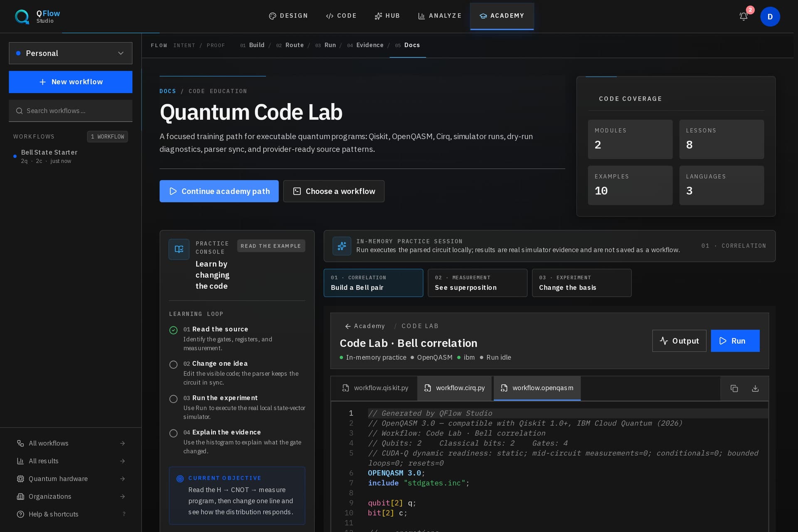Viewport: 798px width, 532px height.
Task: Click the 1 WORKFLOW count badge
Action: tap(107, 136)
